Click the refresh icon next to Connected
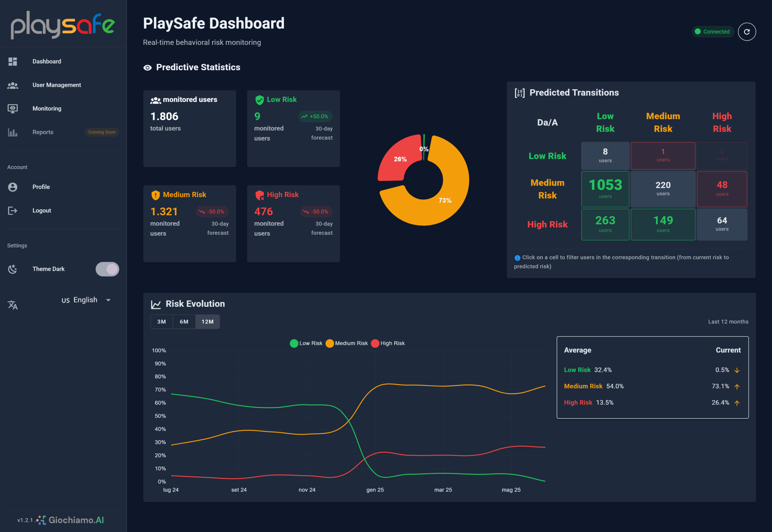The image size is (772, 532). 747,32
